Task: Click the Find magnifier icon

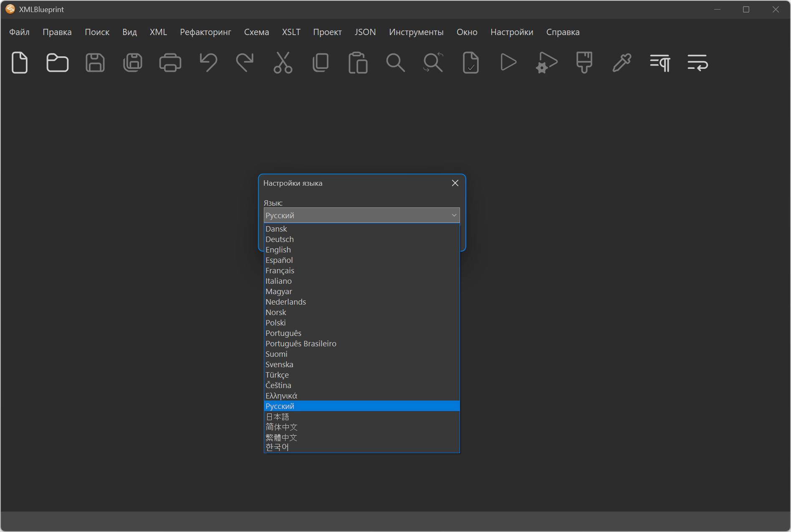Action: point(396,63)
